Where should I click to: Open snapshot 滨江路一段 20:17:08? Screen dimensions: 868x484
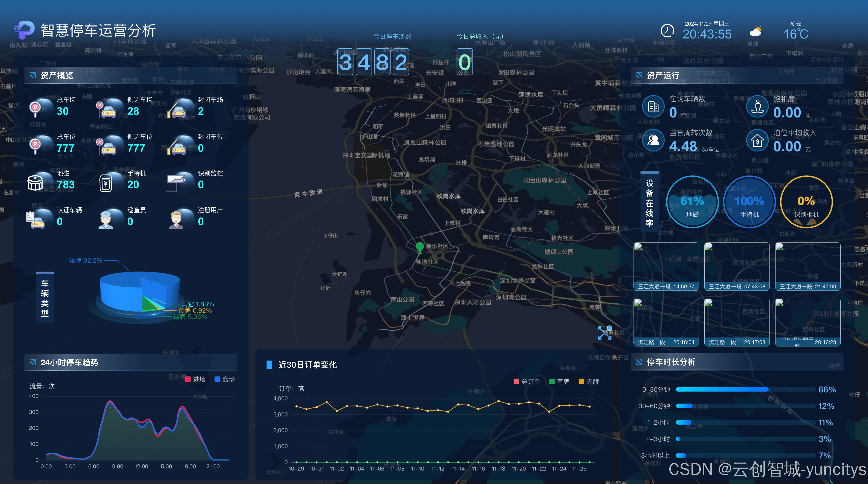coord(737,322)
